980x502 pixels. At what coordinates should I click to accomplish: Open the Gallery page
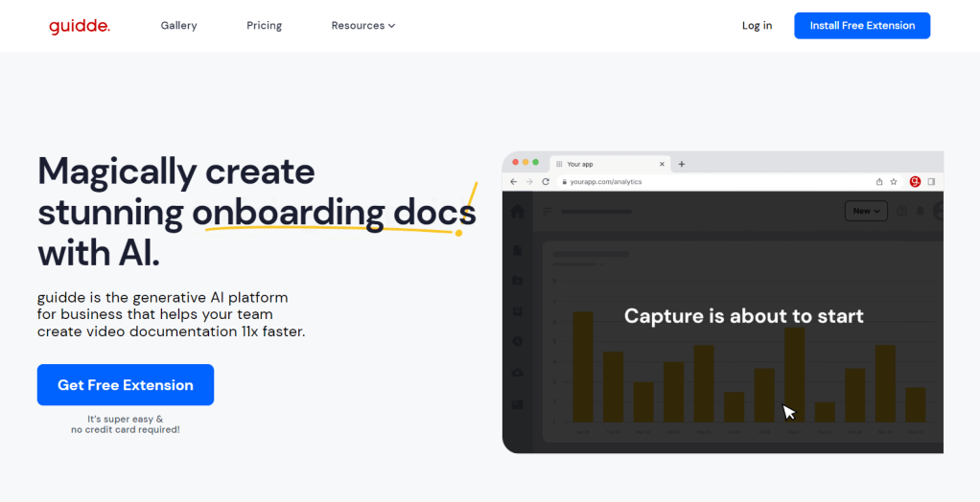(x=178, y=26)
